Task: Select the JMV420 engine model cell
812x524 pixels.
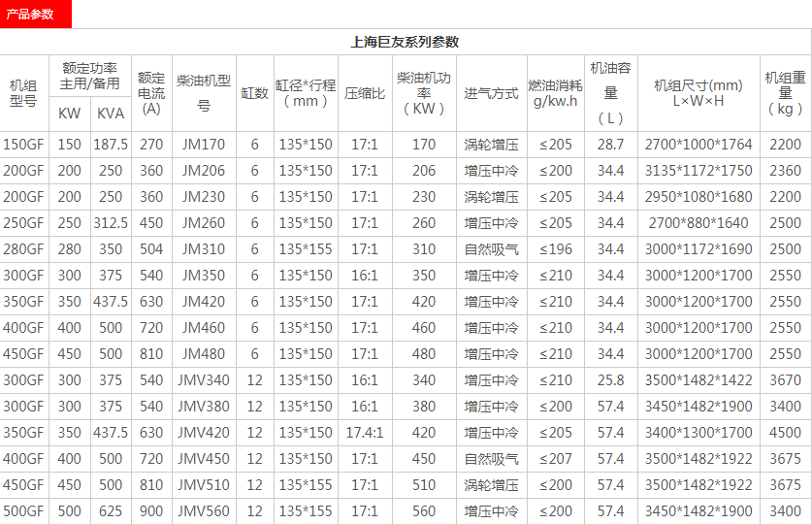Action: coord(204,433)
